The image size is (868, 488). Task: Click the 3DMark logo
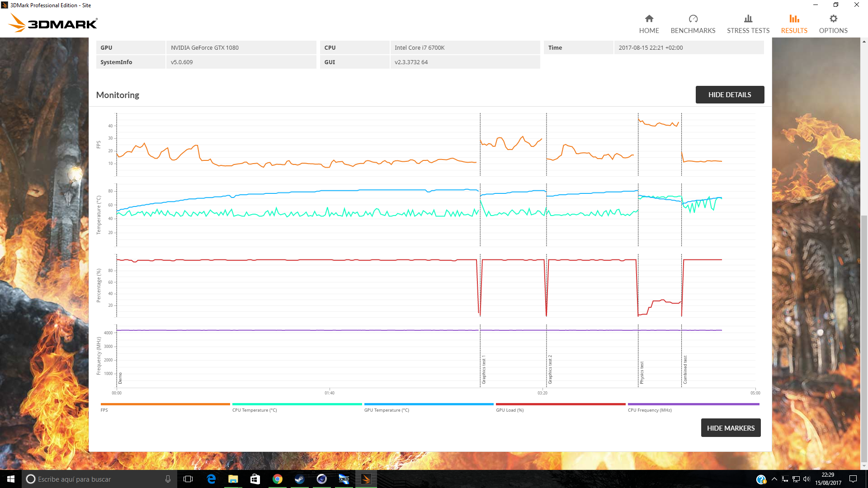coord(53,23)
